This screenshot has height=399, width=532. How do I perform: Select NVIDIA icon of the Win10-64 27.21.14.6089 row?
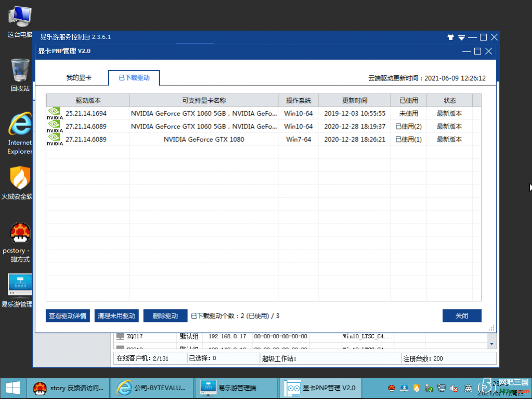tap(55, 126)
